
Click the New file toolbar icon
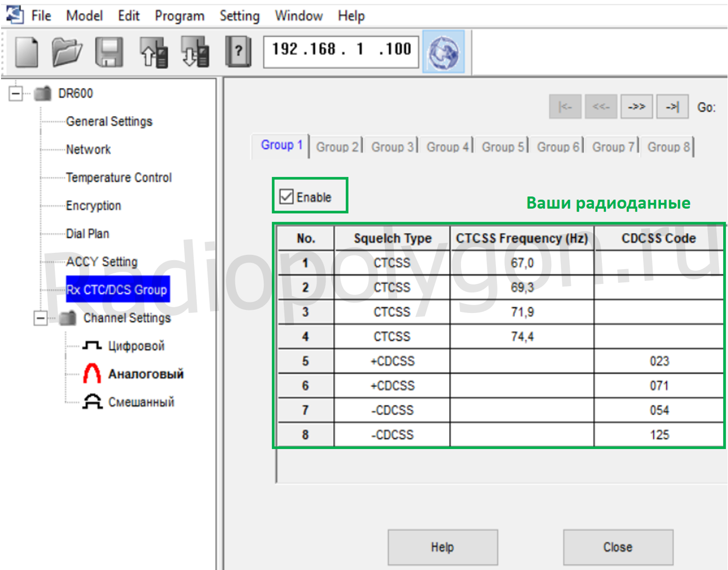(x=26, y=52)
